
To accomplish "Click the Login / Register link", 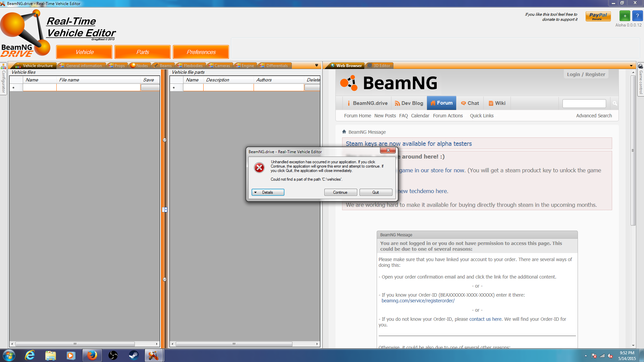I will (x=586, y=74).
